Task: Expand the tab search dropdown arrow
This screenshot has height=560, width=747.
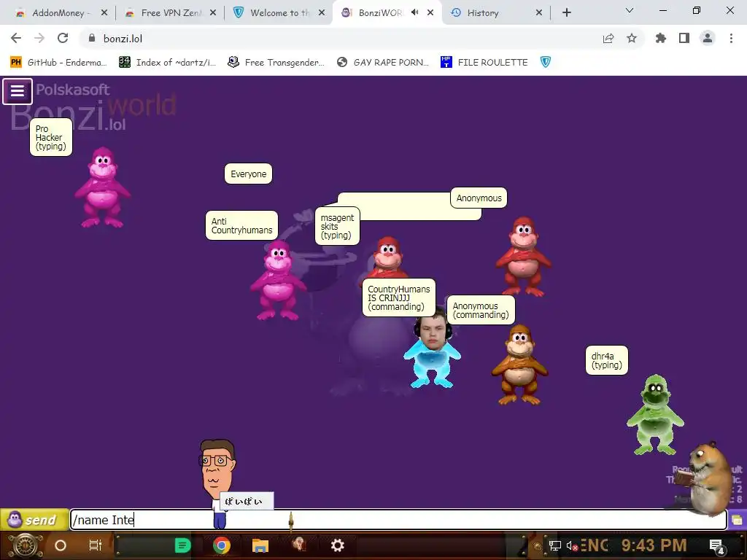Action: pyautogui.click(x=630, y=10)
